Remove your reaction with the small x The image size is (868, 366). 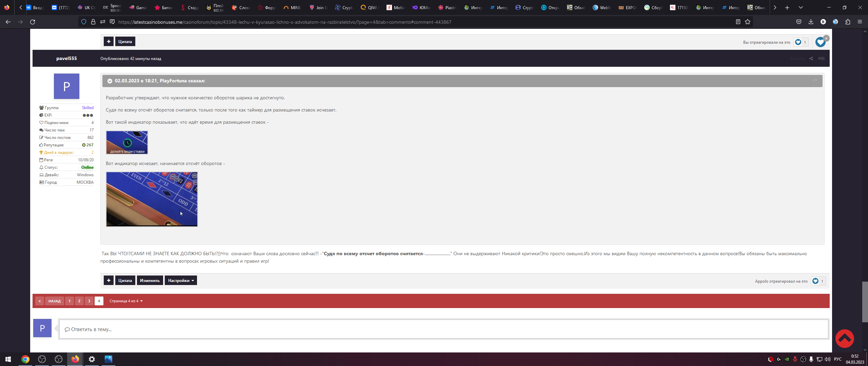(x=826, y=38)
